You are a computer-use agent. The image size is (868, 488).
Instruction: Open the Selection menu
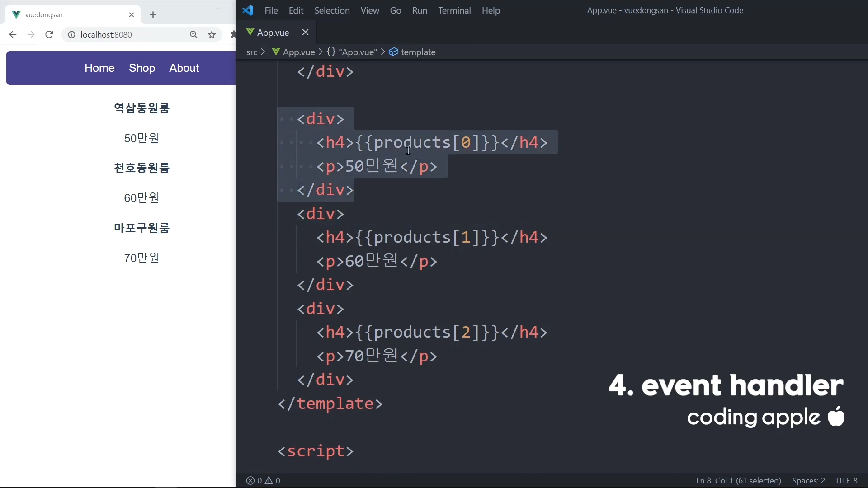[331, 10]
